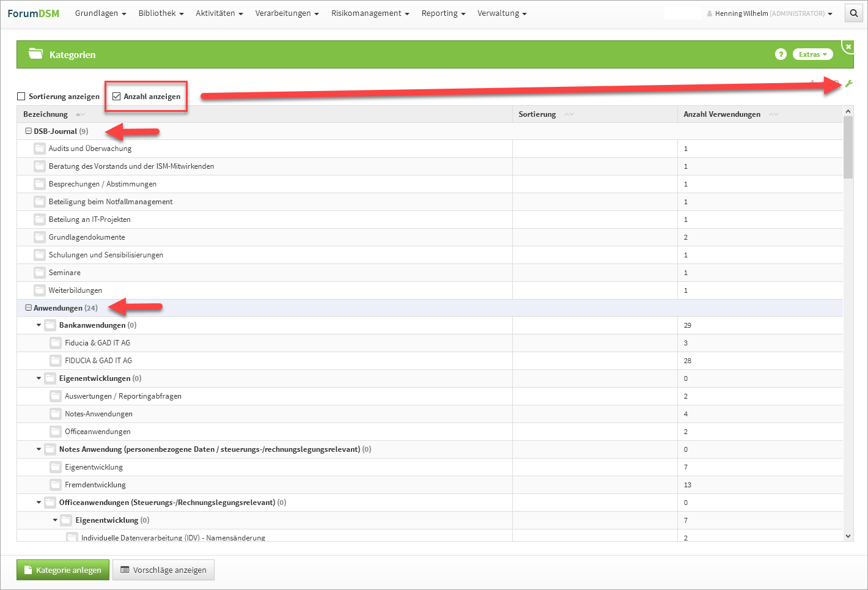The height and width of the screenshot is (590, 868).
Task: Click the folder icon beside Grundlagendokumente
Action: (40, 237)
